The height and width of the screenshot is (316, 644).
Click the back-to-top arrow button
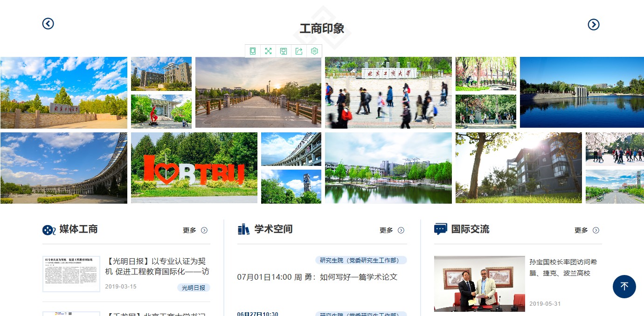tap(624, 286)
